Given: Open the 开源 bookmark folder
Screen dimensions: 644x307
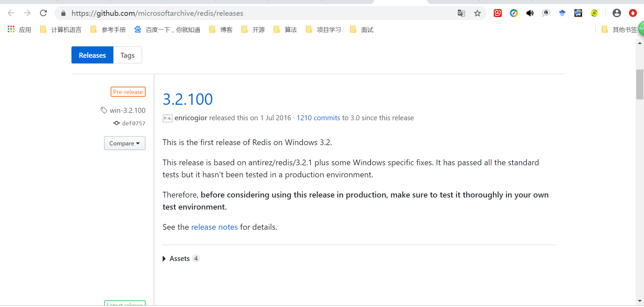Looking at the screenshot, I should click(x=253, y=30).
